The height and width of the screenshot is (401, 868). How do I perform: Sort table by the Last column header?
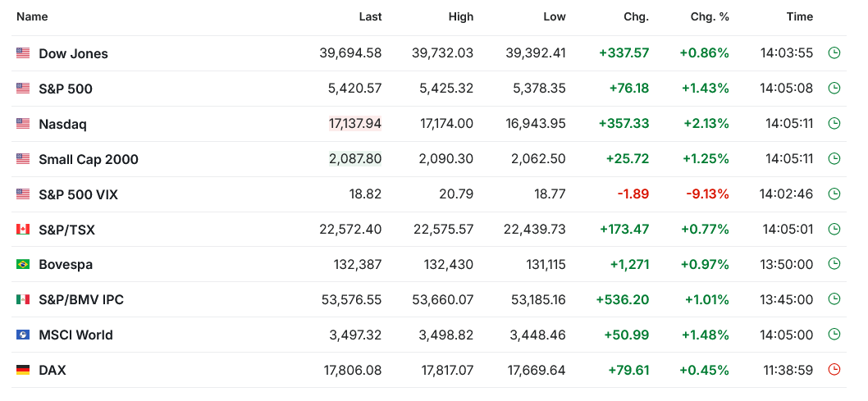click(370, 16)
